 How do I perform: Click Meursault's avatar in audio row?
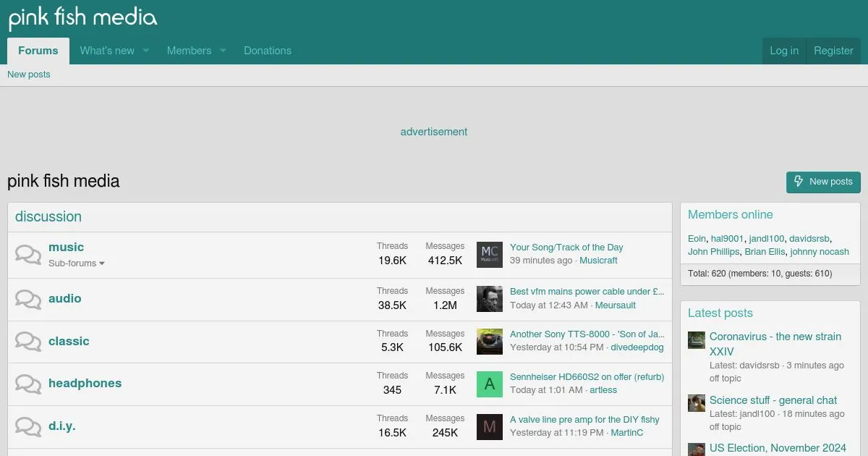coord(489,299)
